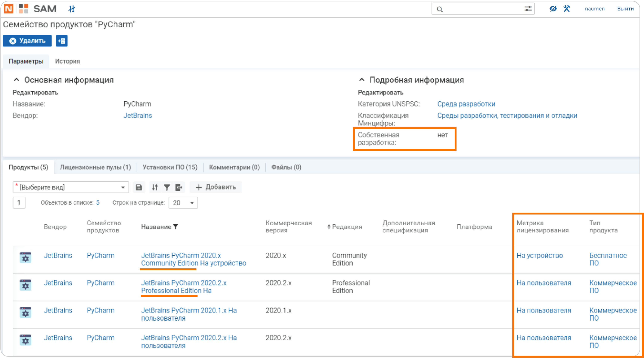The height and width of the screenshot is (358, 644).
Task: Open sorting options with arrows icon
Action: [155, 187]
